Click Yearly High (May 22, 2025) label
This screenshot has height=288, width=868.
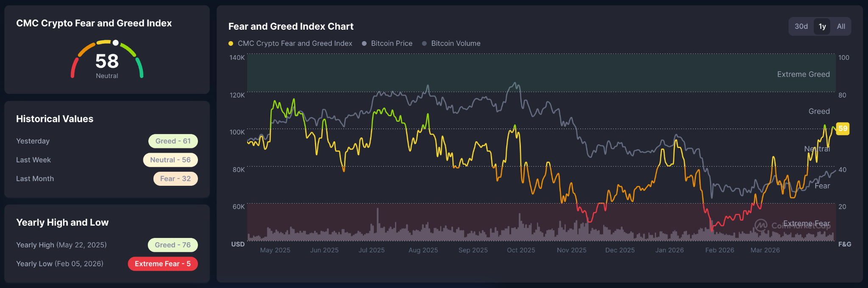61,245
